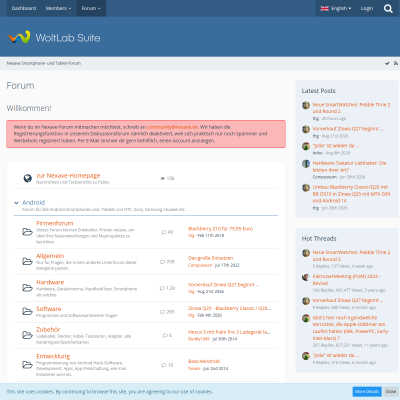Click the UK flag language icon
The width and height of the screenshot is (400, 400).
pyautogui.click(x=325, y=8)
